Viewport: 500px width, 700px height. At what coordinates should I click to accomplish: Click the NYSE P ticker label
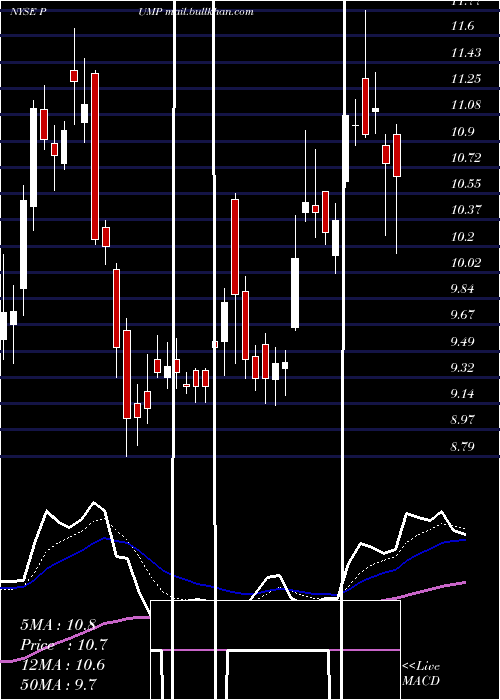pos(29,12)
